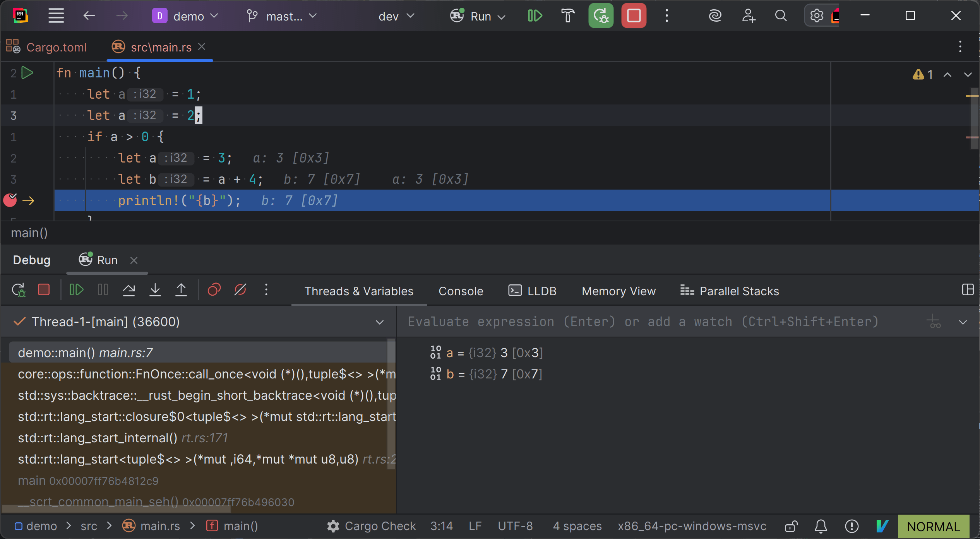Click Step Over in debug toolbar

click(x=129, y=290)
